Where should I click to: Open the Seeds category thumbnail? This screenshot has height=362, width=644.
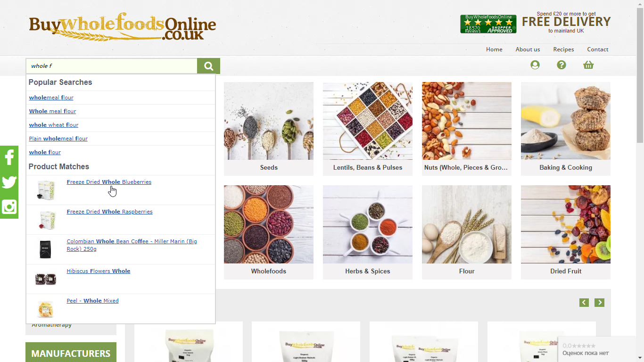click(x=269, y=129)
